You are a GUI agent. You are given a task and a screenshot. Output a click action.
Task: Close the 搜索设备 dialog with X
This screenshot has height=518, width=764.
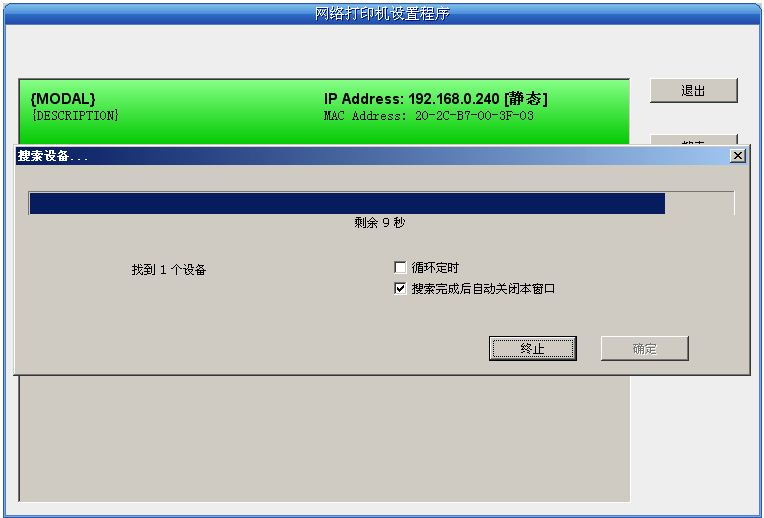click(x=738, y=155)
